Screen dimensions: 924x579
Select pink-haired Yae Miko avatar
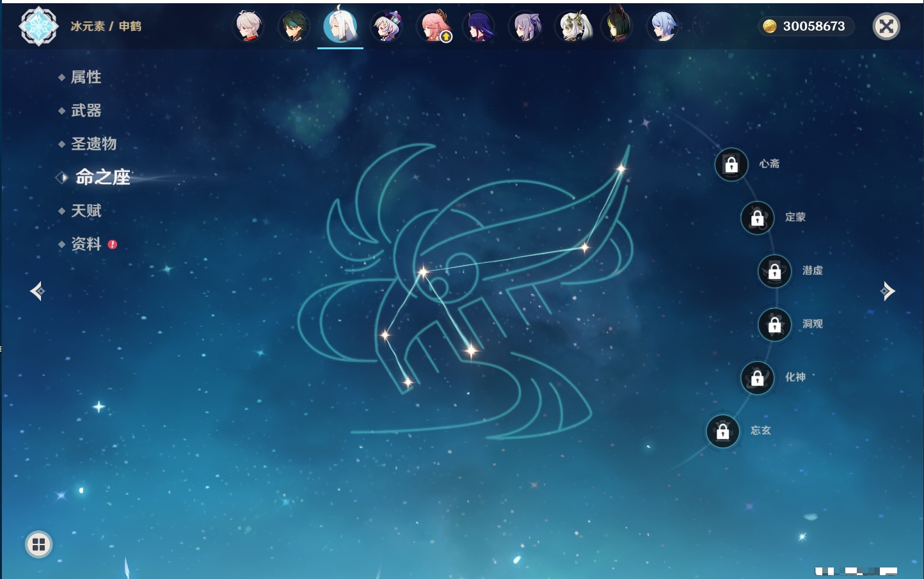434,26
